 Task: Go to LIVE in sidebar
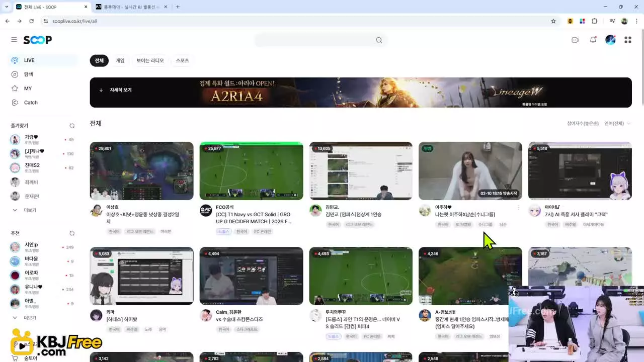pos(43,60)
